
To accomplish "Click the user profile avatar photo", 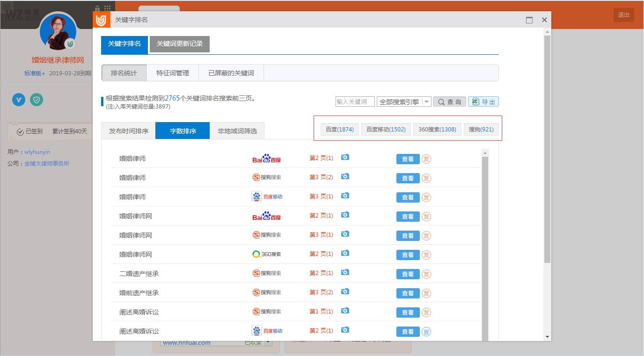I will [58, 32].
